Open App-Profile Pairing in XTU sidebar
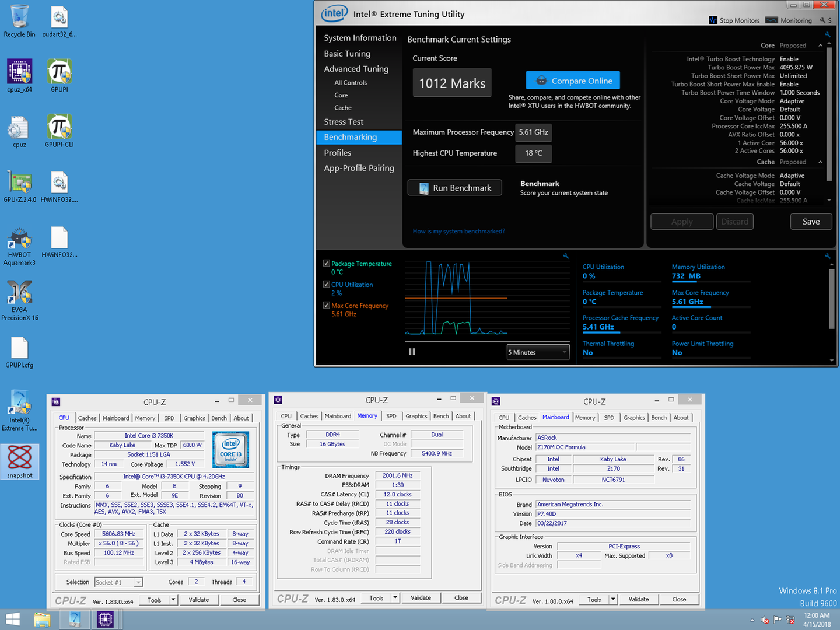 tap(359, 168)
